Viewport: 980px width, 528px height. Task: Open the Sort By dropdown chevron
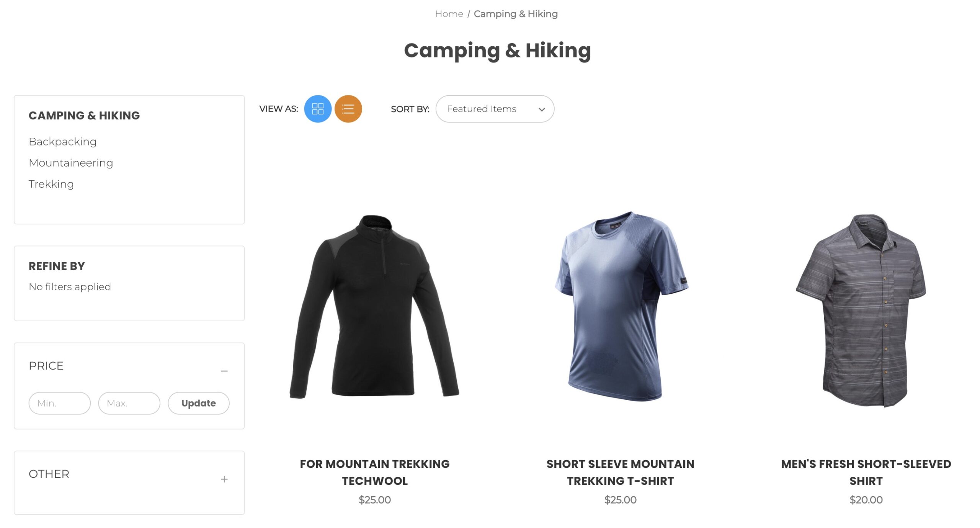541,110
